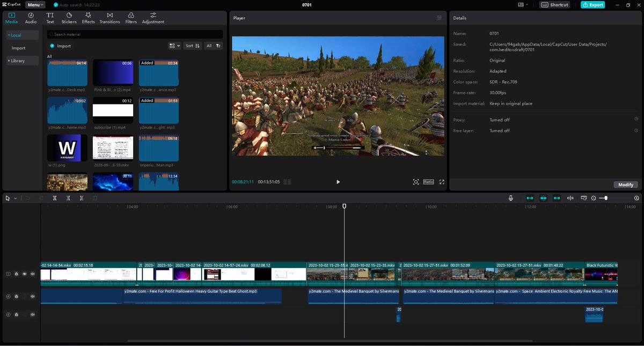This screenshot has height=346, width=644.
Task: Select the subscribe (1).mp4 thumbnail
Action: pos(113,111)
